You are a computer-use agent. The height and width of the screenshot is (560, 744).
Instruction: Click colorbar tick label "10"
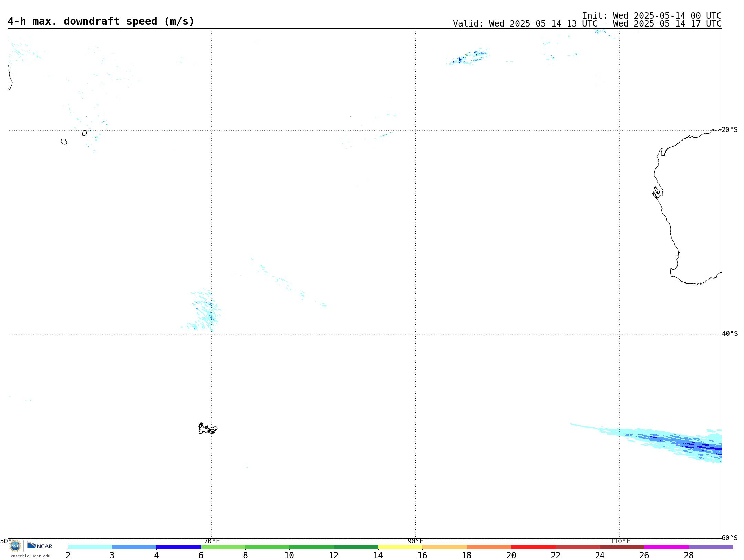(289, 555)
